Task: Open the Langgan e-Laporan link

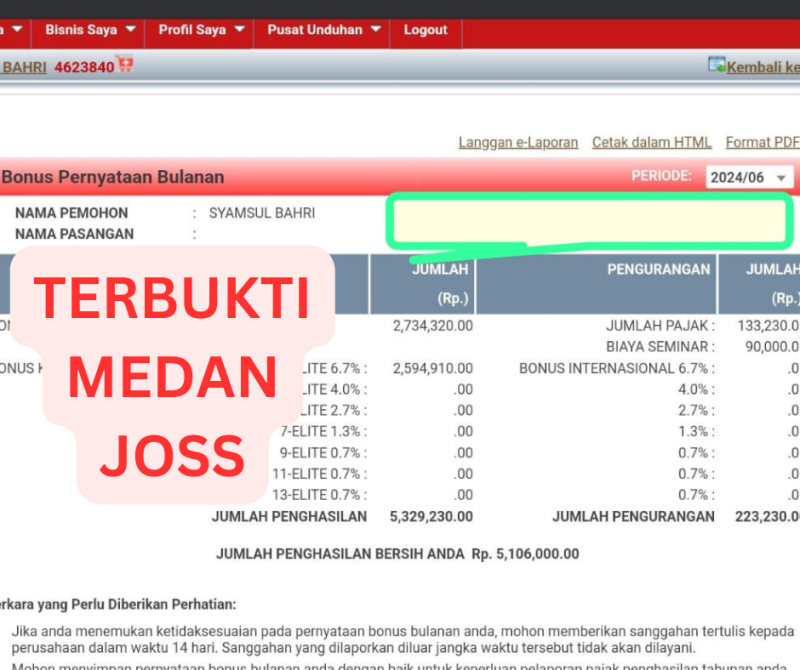Action: 518,142
